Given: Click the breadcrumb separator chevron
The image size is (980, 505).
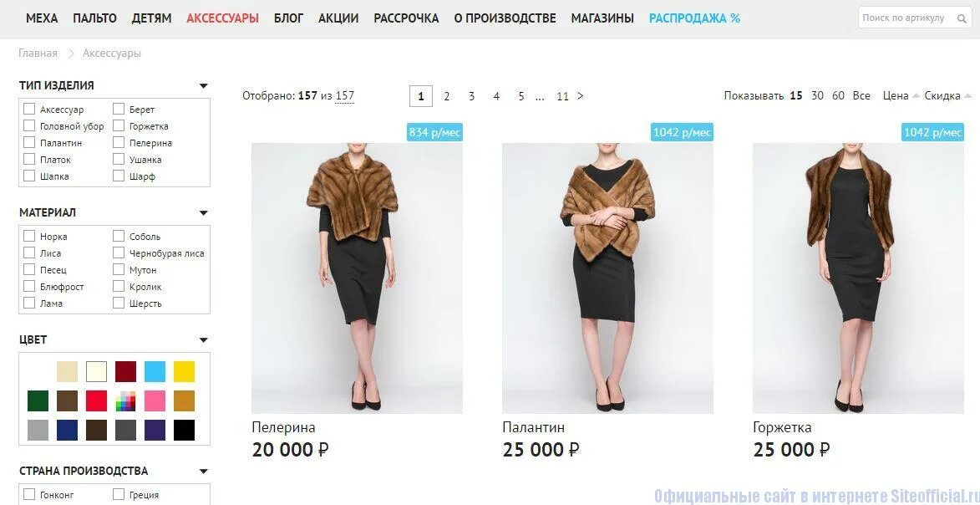Looking at the screenshot, I should [71, 54].
